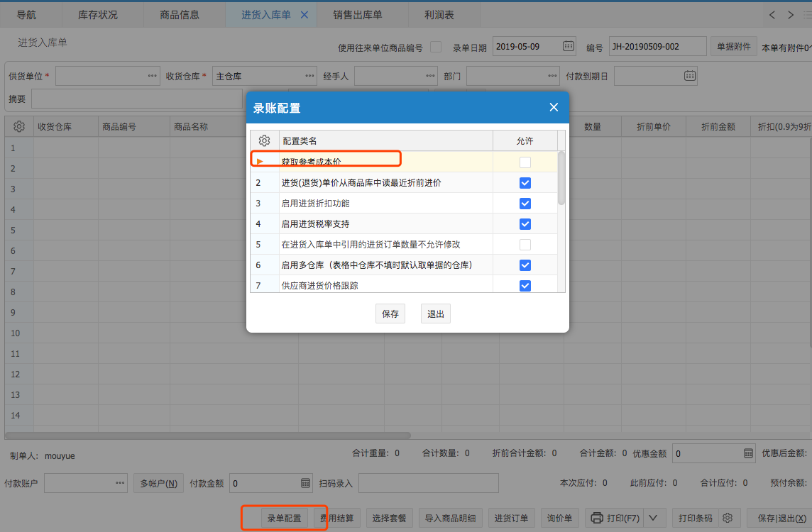Click the printer icon on the 打印(F7) button

pos(597,518)
